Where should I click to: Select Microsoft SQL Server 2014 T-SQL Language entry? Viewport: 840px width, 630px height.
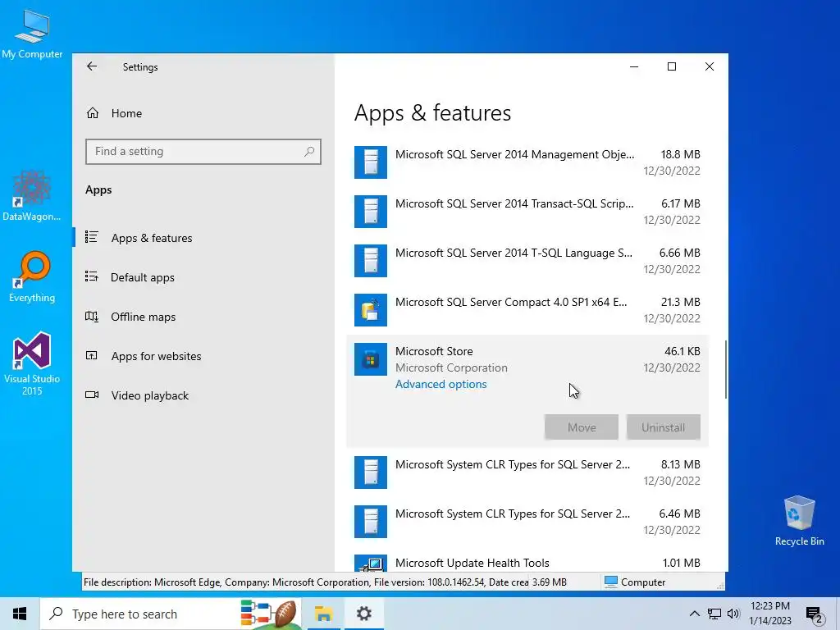(x=527, y=261)
